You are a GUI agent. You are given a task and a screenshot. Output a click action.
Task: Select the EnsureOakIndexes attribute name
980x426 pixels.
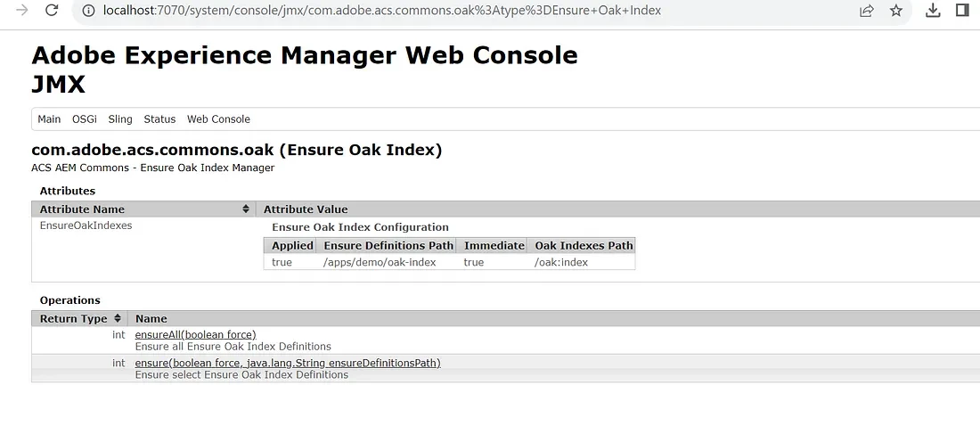[86, 225]
